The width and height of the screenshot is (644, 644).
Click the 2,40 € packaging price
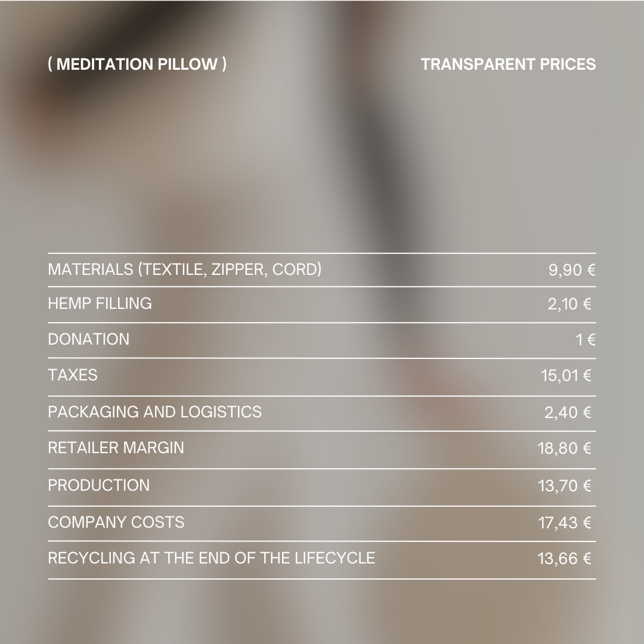coord(568,413)
